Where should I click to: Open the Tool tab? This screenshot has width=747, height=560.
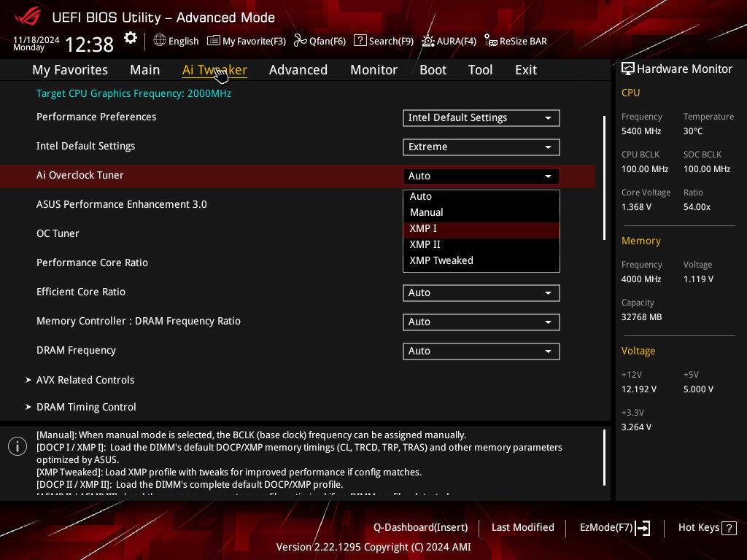coord(480,70)
